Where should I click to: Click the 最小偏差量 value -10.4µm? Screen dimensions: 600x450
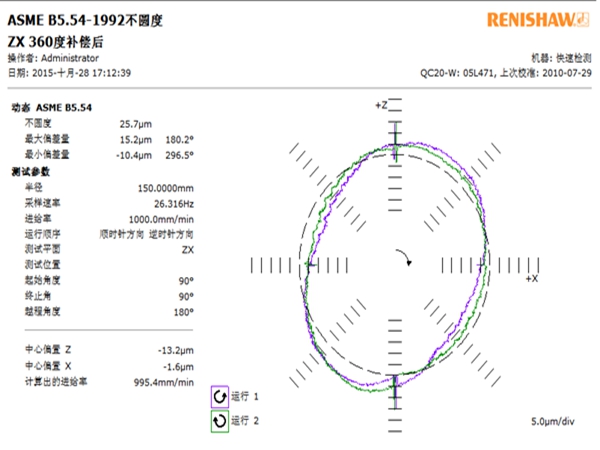134,155
